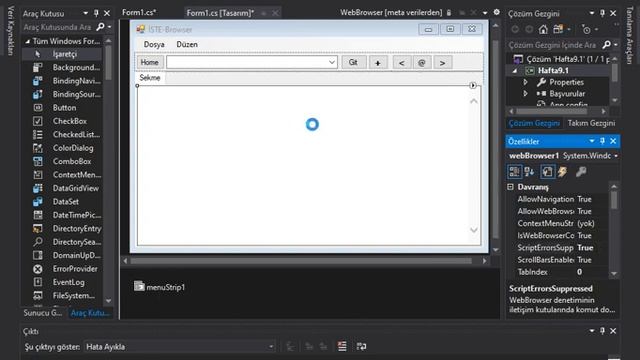Screen dimensions: 640x360
Task: Select DateTimePicker in the toolbox
Action: [62, 215]
